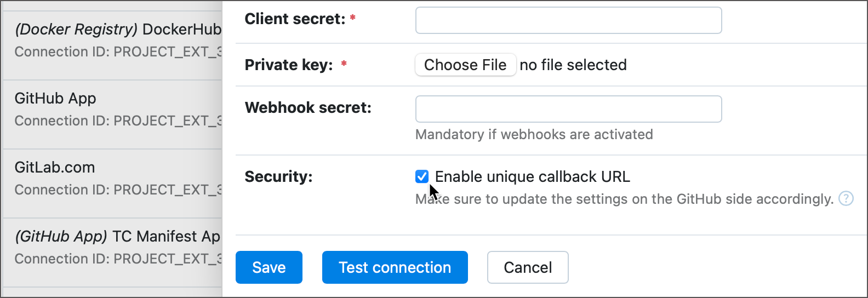Click the Webhook secret input field
Viewport: 868px width, 298px height.
coord(568,109)
